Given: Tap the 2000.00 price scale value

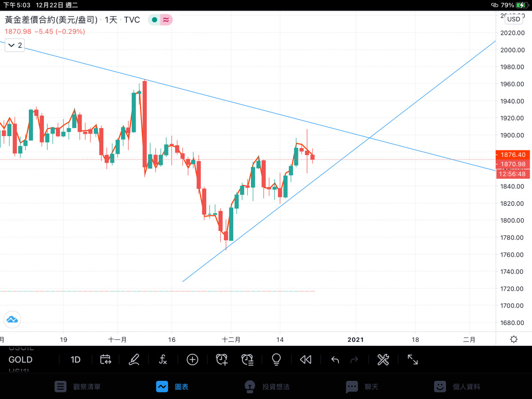Looking at the screenshot, I should click(x=513, y=50).
